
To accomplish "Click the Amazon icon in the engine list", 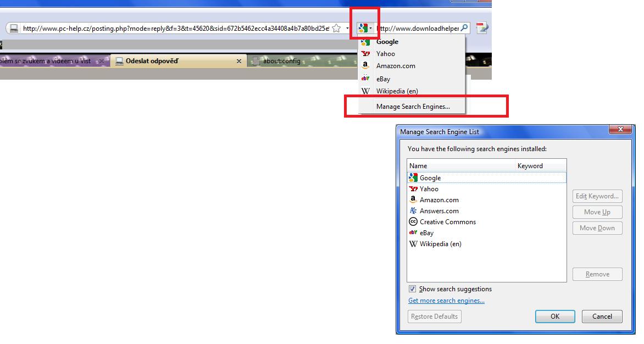I will pyautogui.click(x=413, y=199).
